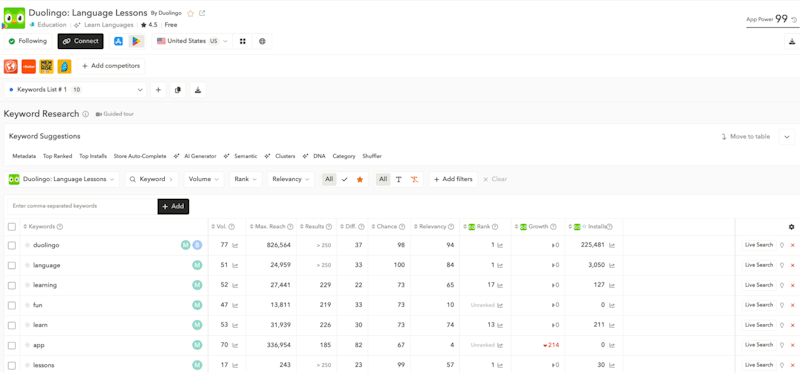Collapse Keyword Suggestions panel chevron
The width and height of the screenshot is (800, 374).
[x=786, y=137]
